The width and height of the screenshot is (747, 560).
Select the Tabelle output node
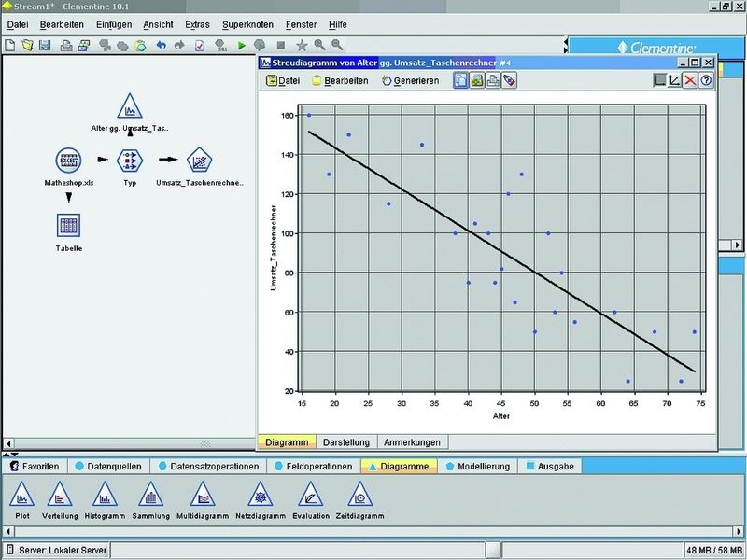(x=68, y=225)
